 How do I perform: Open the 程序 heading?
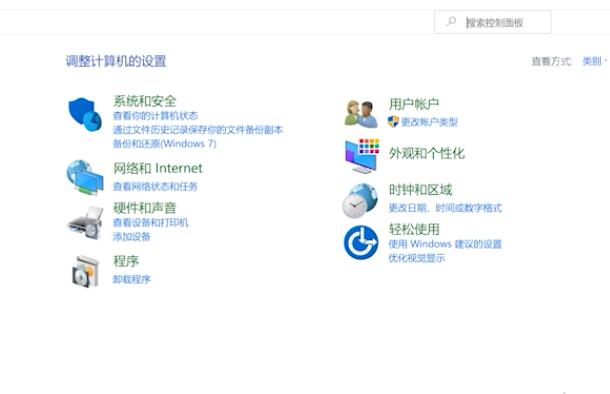tap(126, 261)
